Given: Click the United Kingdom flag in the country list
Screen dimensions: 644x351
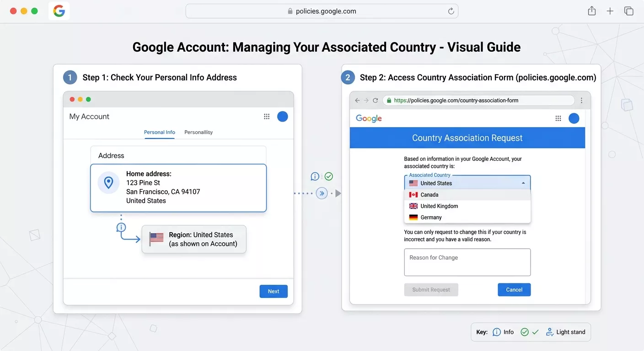Looking at the screenshot, I should [x=413, y=206].
